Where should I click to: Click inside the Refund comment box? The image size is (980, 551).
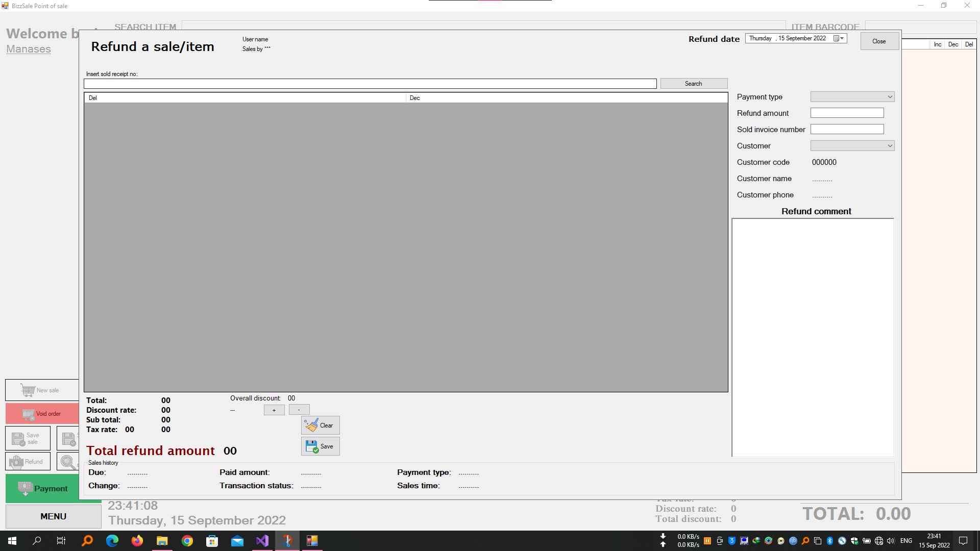(813, 337)
